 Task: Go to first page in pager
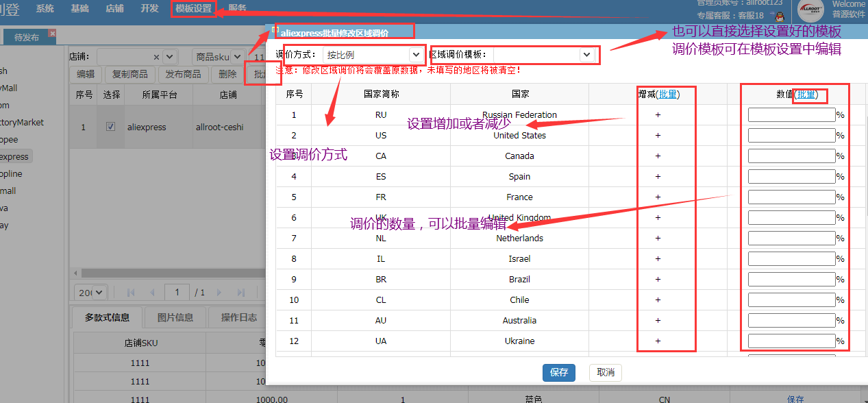pos(131,293)
